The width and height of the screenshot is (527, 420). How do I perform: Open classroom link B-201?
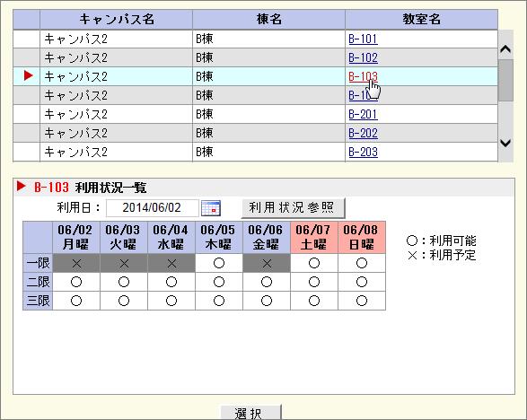point(363,114)
